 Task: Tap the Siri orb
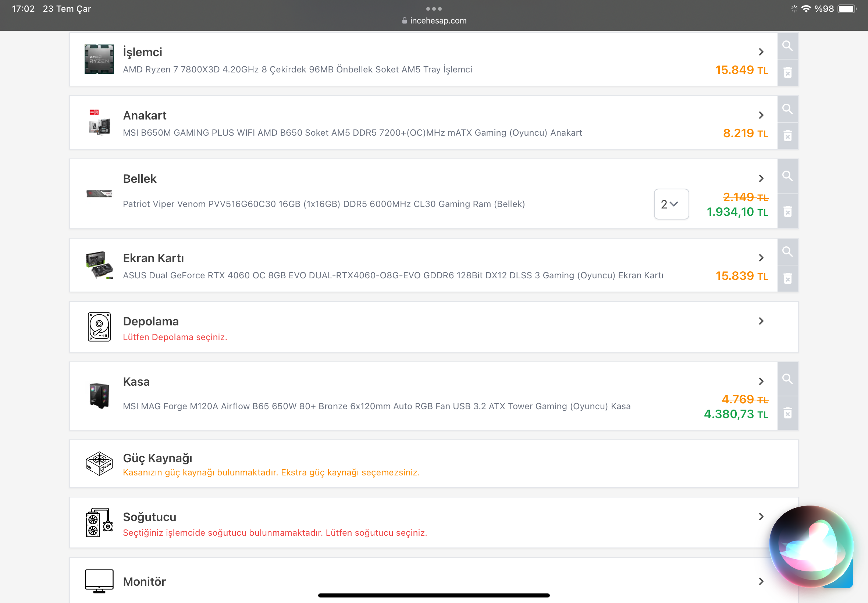coord(811,547)
